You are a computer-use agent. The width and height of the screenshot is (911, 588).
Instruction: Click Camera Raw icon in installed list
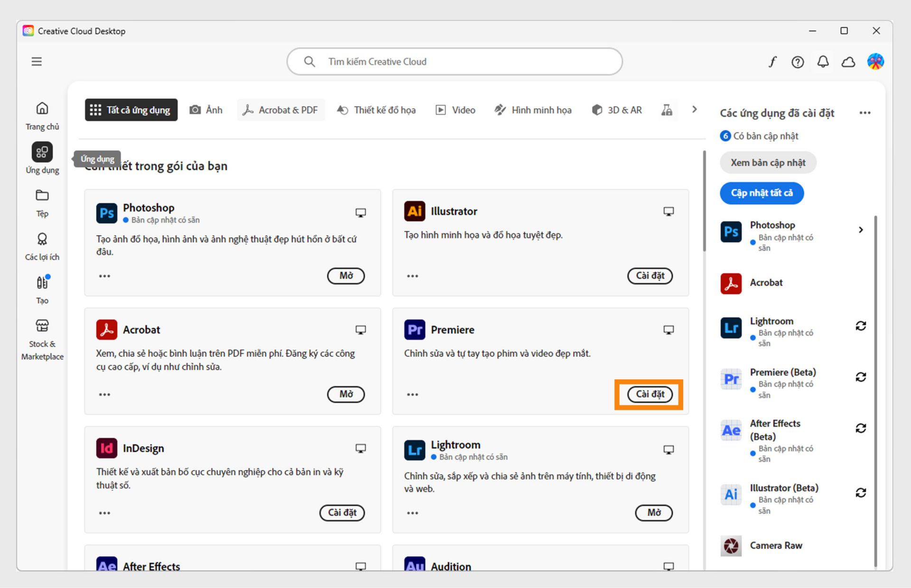point(731,546)
